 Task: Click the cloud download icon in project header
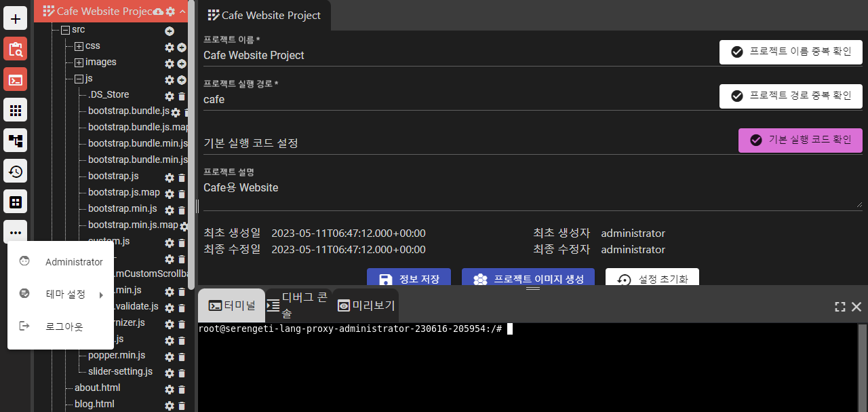(x=158, y=12)
